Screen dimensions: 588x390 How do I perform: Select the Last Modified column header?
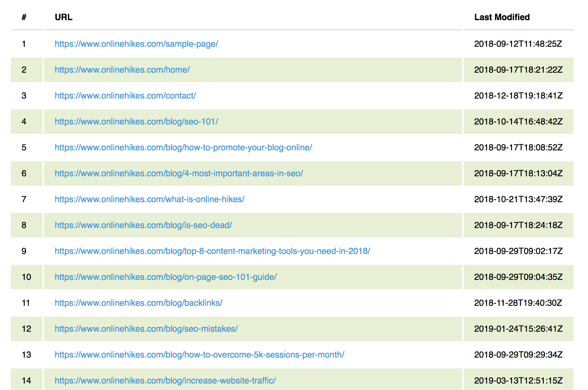[x=502, y=17]
